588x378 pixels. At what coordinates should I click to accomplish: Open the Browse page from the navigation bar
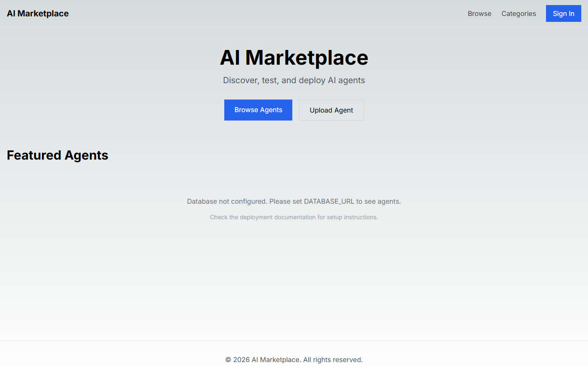coord(479,13)
